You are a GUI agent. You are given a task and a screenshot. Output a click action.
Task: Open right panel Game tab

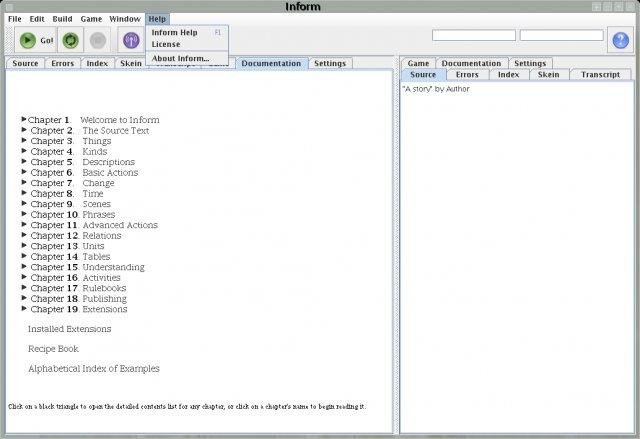(418, 63)
